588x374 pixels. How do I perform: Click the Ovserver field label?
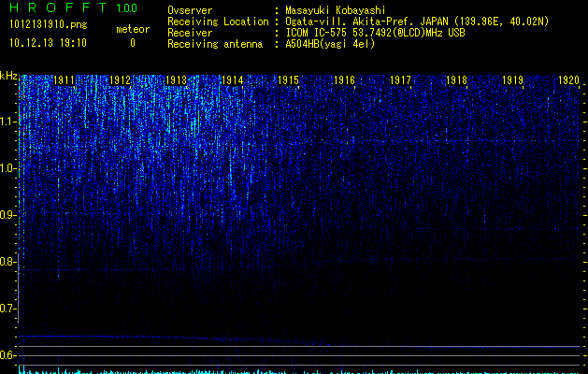pyautogui.click(x=190, y=10)
